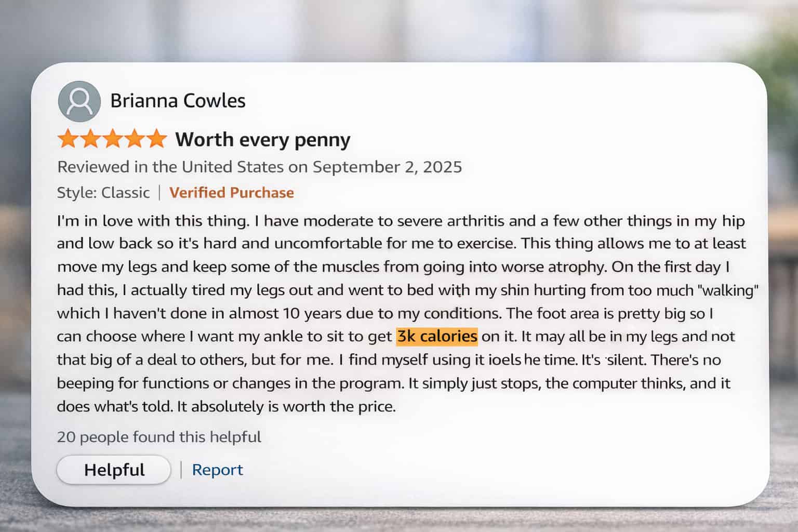Click the "Verified Purchase" label
The height and width of the screenshot is (532, 798).
pyautogui.click(x=231, y=193)
